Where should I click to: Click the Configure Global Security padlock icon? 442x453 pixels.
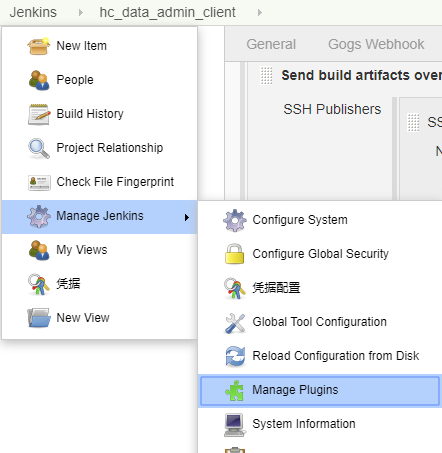235,254
